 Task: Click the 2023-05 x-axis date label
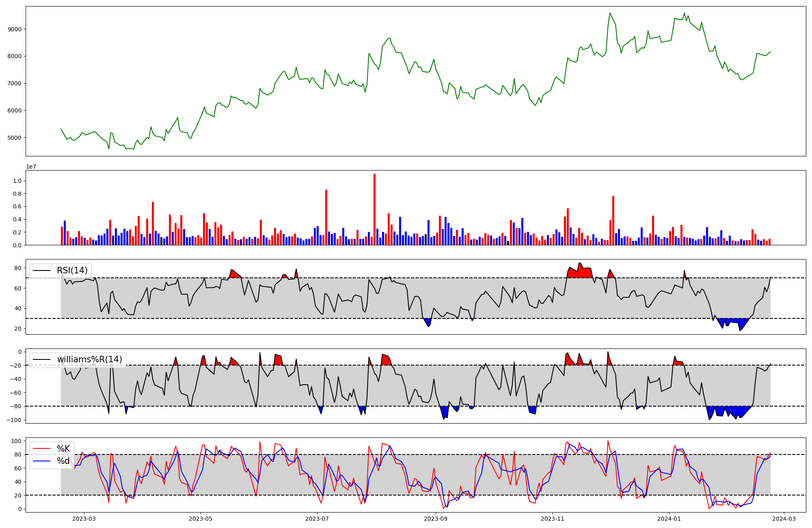click(x=201, y=519)
